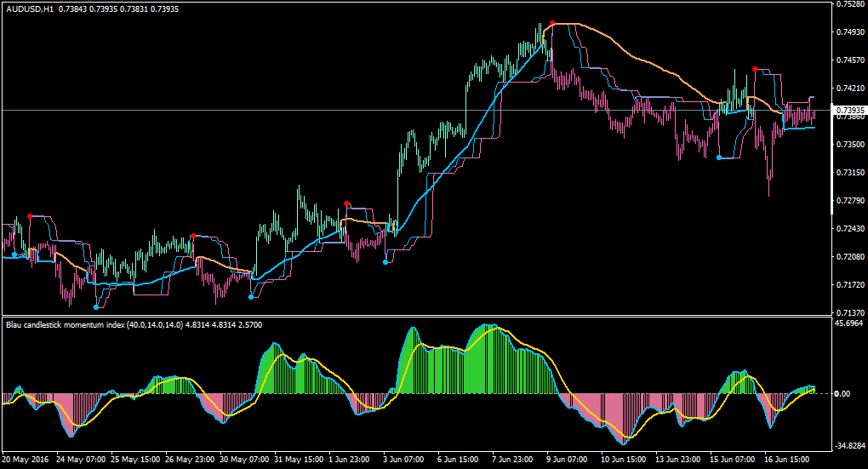Click the 9 Jun 07:00 time axis label

(x=566, y=460)
